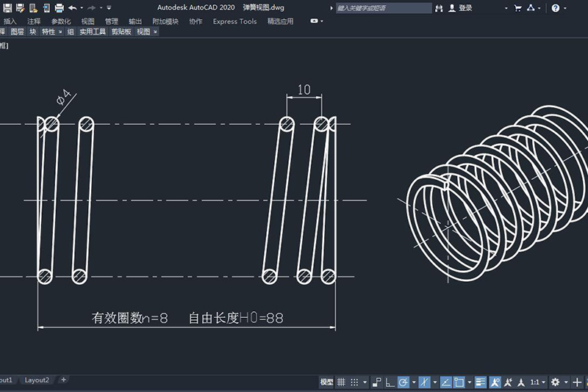Viewport: 588px width, 392px height.
Task: Expand the snap mode settings arrow
Action: [x=365, y=382]
